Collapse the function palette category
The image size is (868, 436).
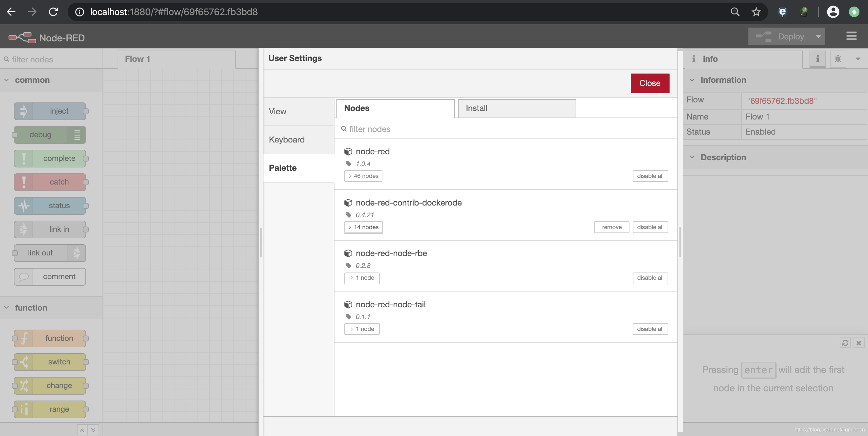(51, 308)
